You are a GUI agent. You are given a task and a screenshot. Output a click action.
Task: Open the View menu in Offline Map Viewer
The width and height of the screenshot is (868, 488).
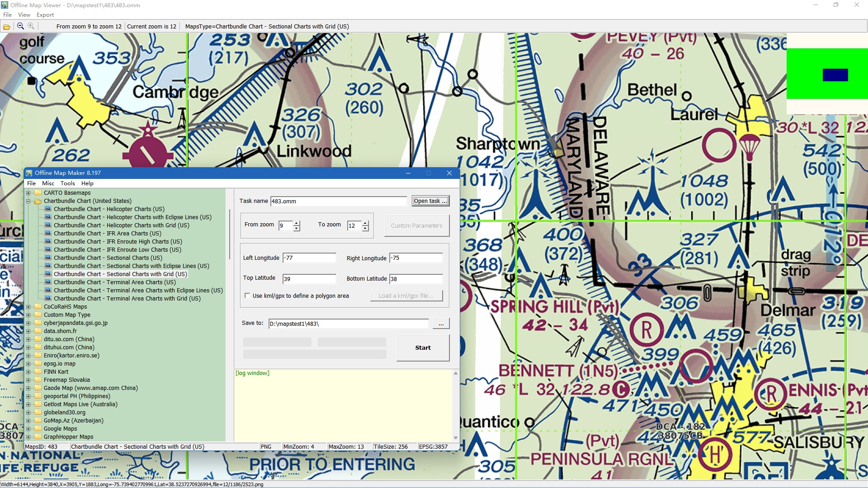coord(24,15)
